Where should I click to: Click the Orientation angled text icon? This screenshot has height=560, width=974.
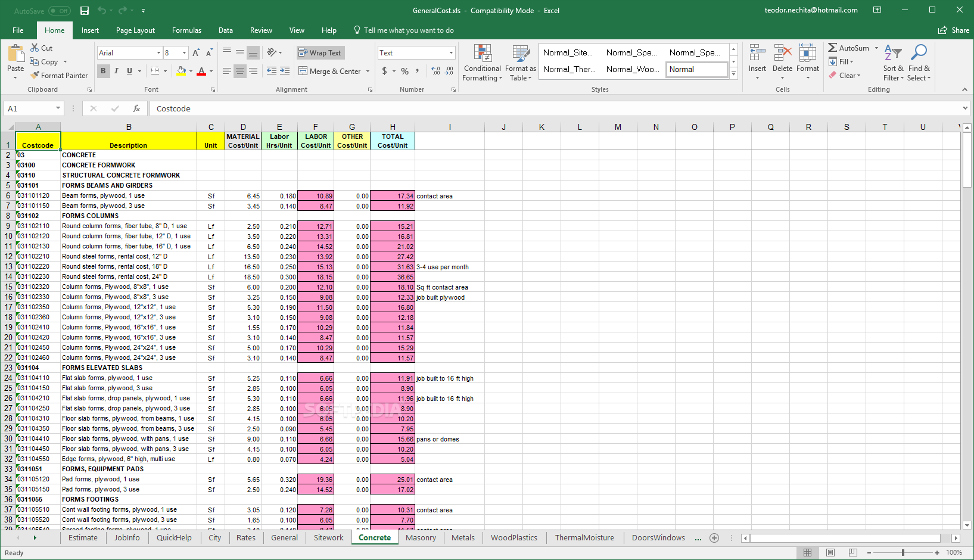tap(272, 52)
